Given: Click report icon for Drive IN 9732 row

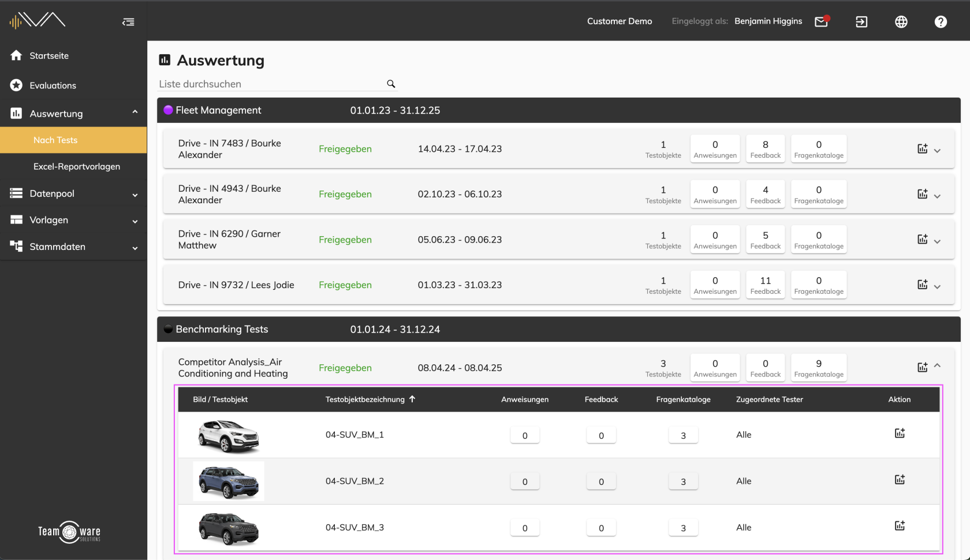Looking at the screenshot, I should click(x=923, y=285).
